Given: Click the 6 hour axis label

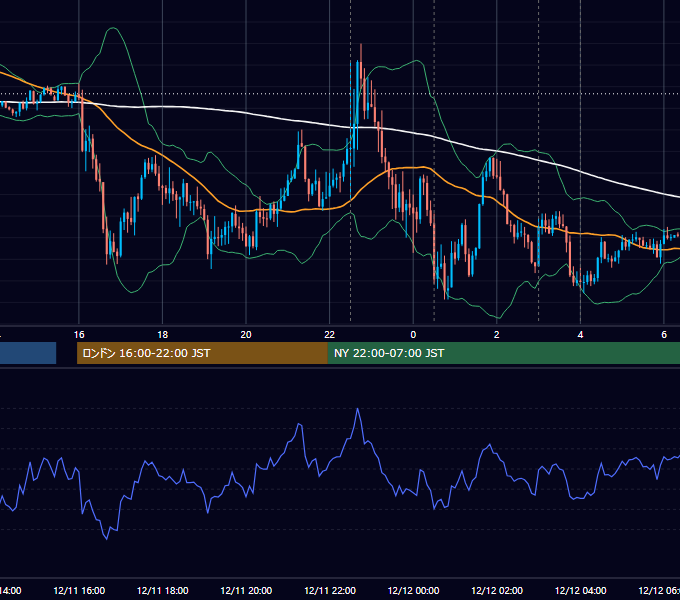Looking at the screenshot, I should tap(664, 335).
